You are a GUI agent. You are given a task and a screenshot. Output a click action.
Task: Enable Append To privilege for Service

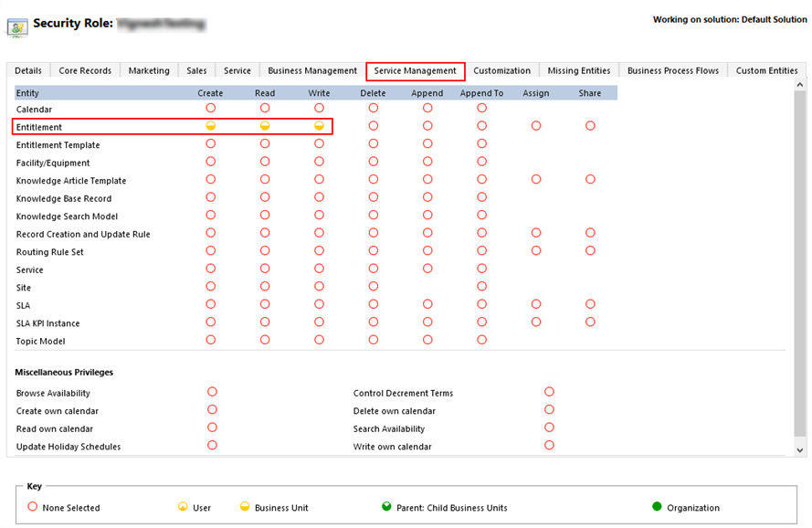tap(481, 269)
